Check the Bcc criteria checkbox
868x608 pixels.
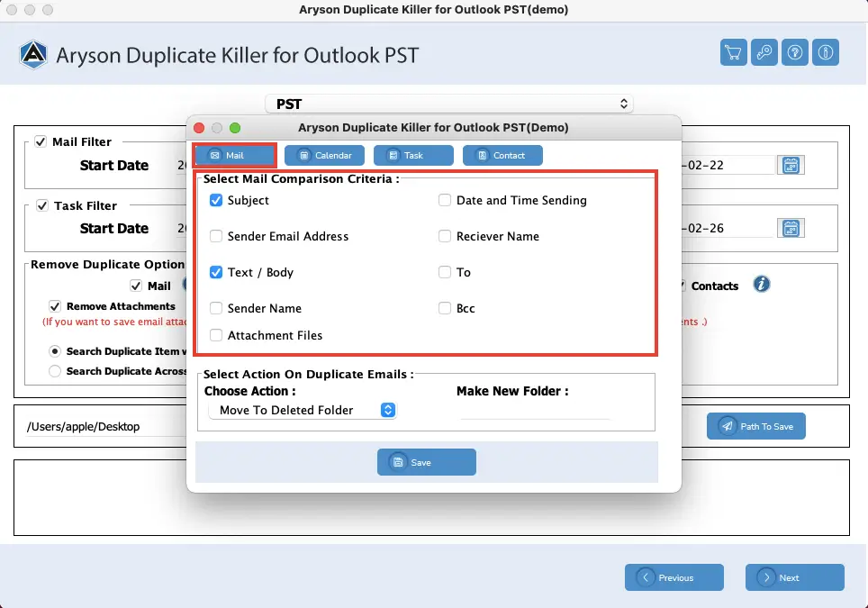[x=445, y=308]
